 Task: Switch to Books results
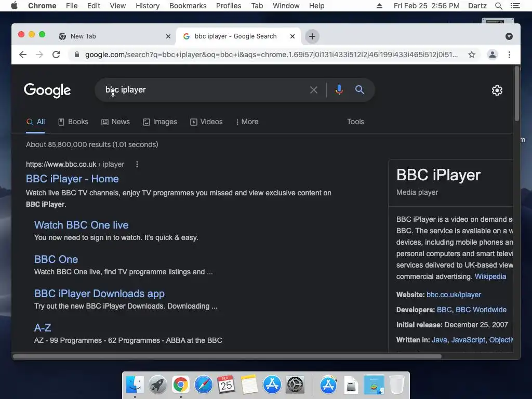[73, 122]
